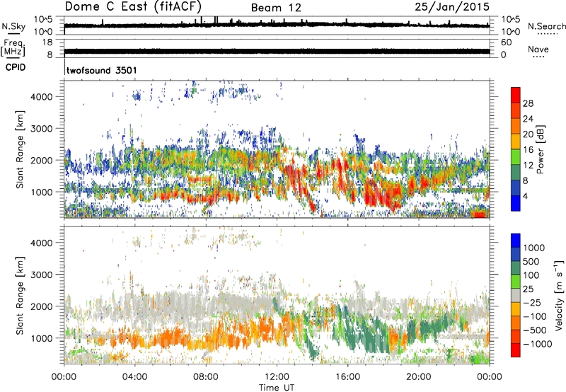566x392 pixels.
Task: Click the '2000' tick of velocity panel slant range
Action: (42, 306)
